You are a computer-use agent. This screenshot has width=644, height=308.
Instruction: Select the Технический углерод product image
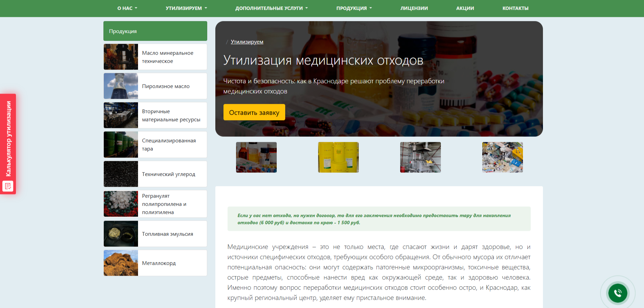(121, 174)
